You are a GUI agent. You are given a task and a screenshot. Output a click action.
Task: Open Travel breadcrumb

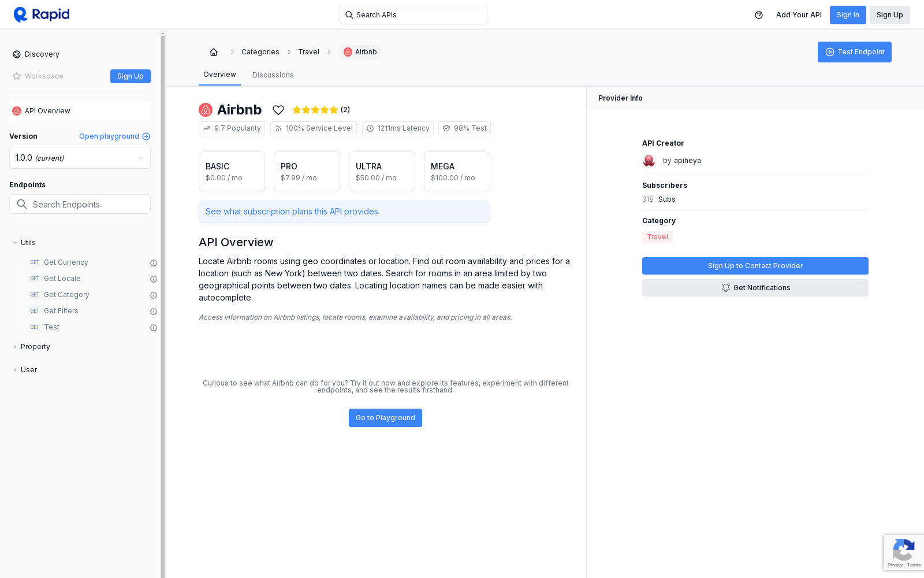pos(309,52)
